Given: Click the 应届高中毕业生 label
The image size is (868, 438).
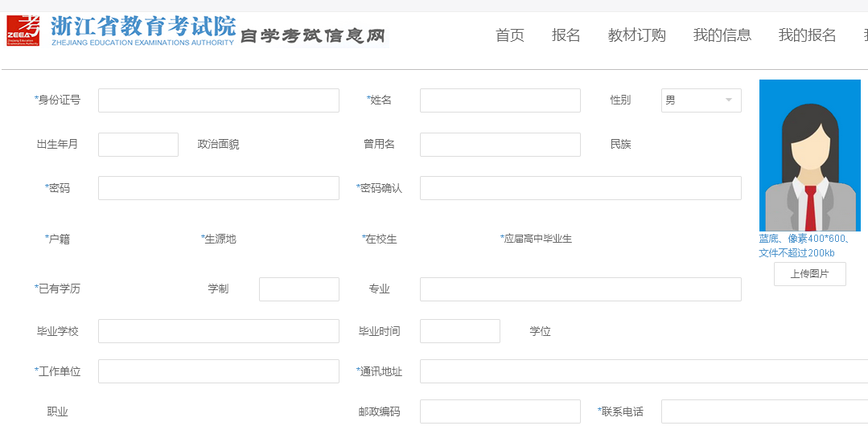Looking at the screenshot, I should pos(537,239).
